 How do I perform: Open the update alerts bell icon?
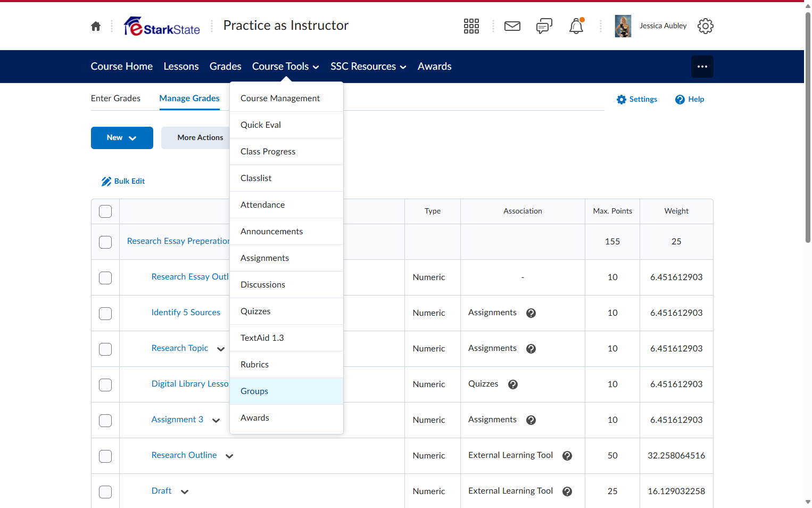pos(576,26)
